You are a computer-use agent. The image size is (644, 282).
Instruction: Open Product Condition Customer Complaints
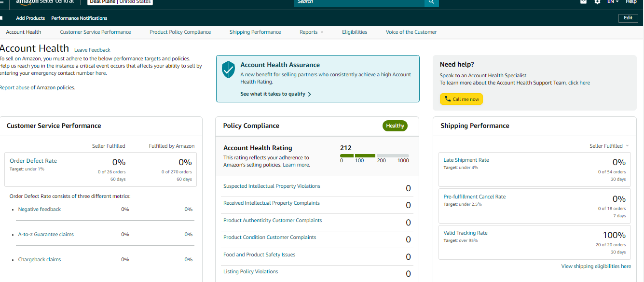(270, 238)
